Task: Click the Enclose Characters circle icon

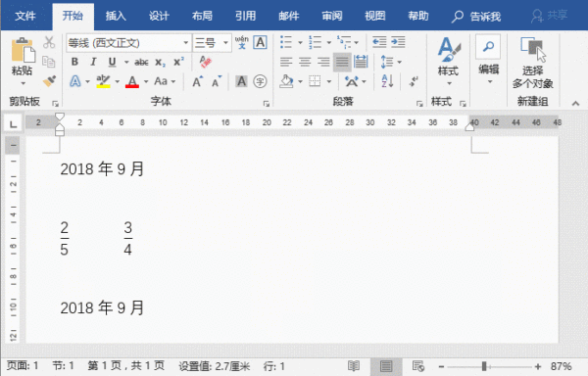Action: tap(260, 81)
